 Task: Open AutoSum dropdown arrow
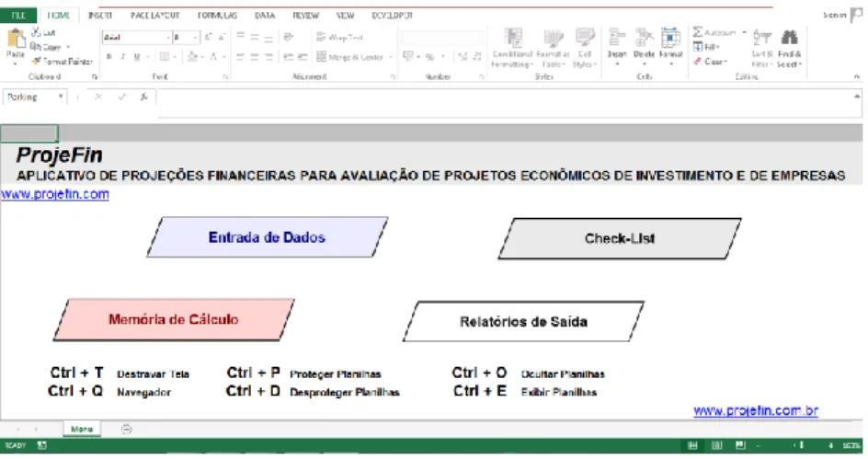click(744, 32)
